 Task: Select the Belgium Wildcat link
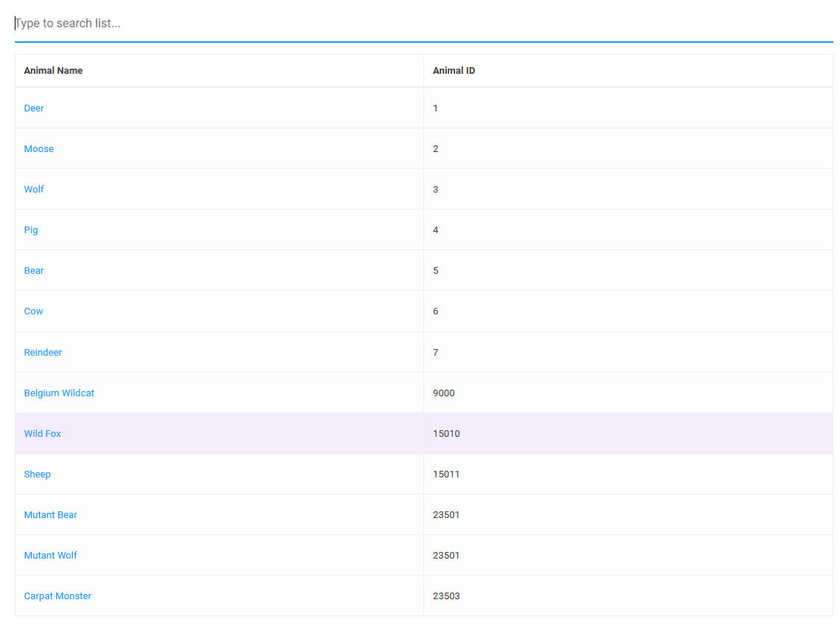(x=59, y=393)
